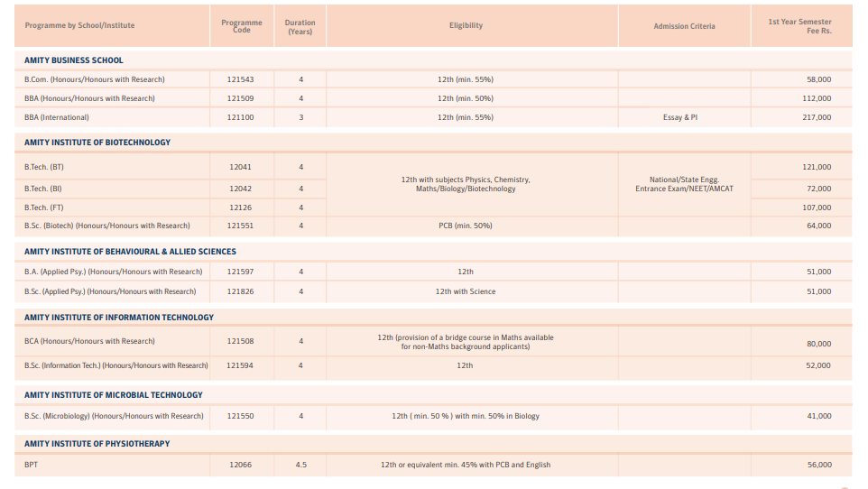Select BBA (Honours/Honours with Research) programme
This screenshot has width=868, height=489.
click(x=89, y=98)
